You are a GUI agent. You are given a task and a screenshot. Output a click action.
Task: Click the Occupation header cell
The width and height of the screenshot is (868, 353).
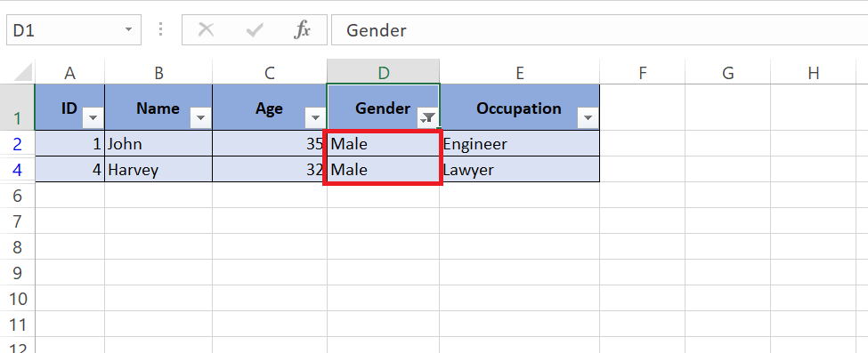519,108
